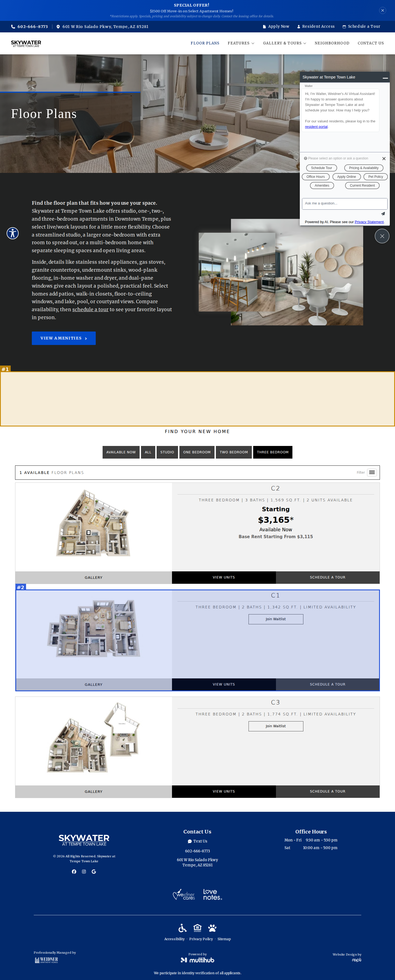Schedule a tour for floor plan C1

[x=328, y=684]
